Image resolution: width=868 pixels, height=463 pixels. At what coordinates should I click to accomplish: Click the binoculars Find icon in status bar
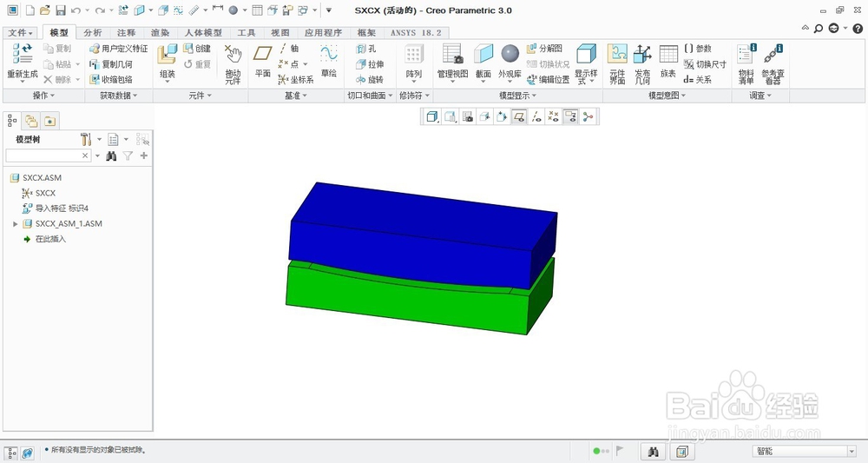[x=654, y=452]
